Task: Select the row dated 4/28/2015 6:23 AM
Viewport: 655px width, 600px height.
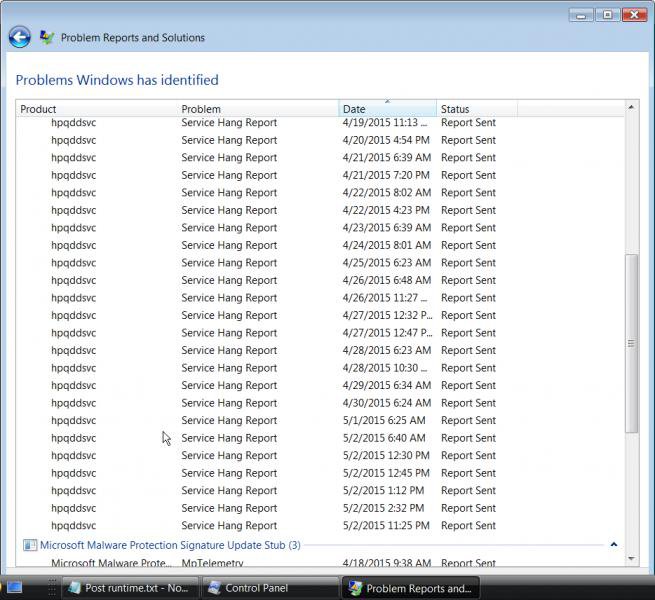Action: click(320, 351)
